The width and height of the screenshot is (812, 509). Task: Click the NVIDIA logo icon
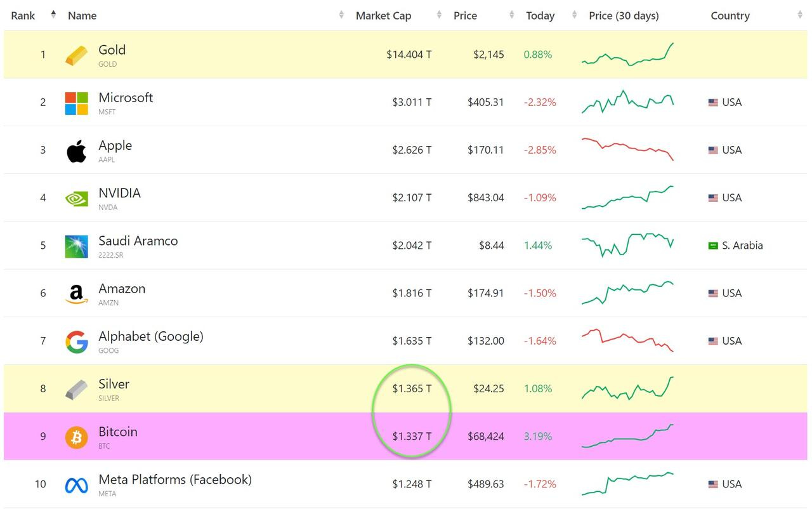click(x=77, y=199)
